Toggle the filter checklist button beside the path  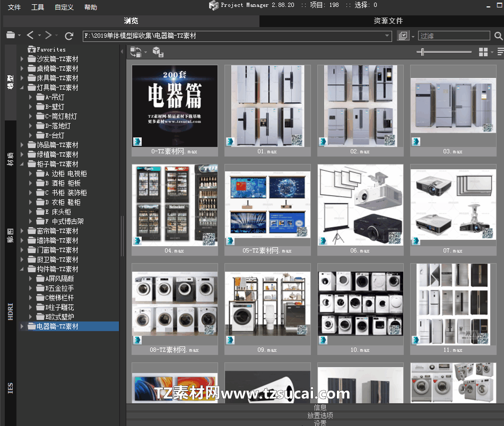click(x=403, y=36)
